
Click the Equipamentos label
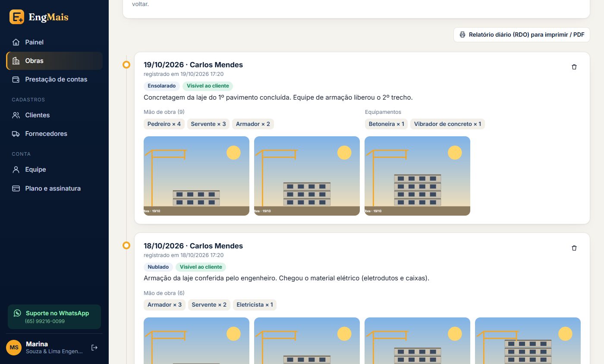pyautogui.click(x=383, y=112)
